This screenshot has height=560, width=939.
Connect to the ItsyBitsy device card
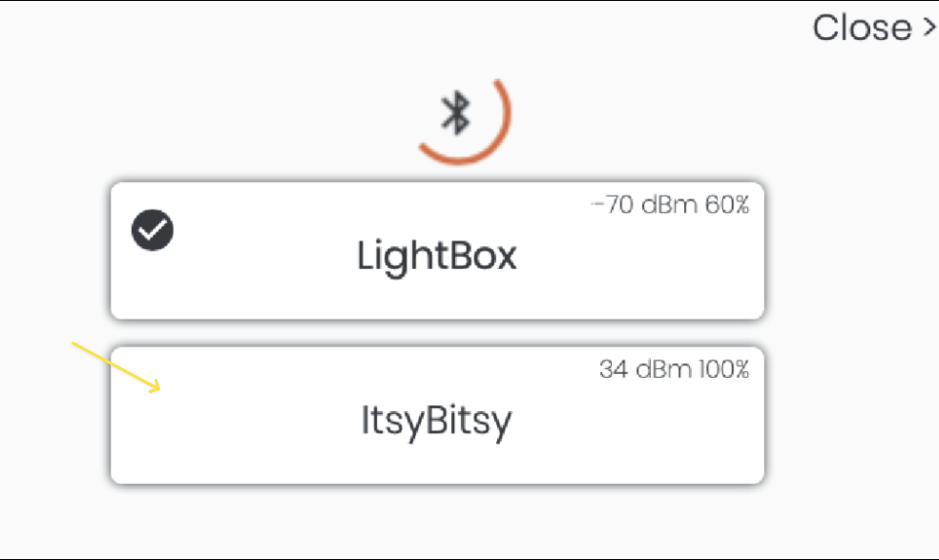437,415
